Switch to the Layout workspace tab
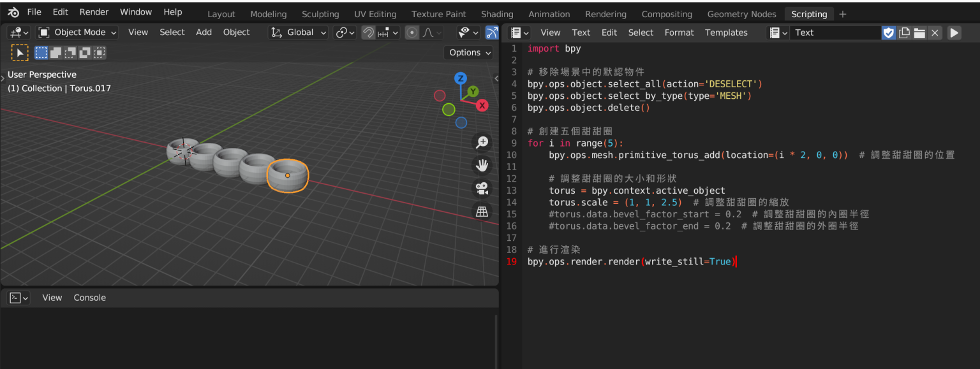This screenshot has width=980, height=369. (221, 13)
